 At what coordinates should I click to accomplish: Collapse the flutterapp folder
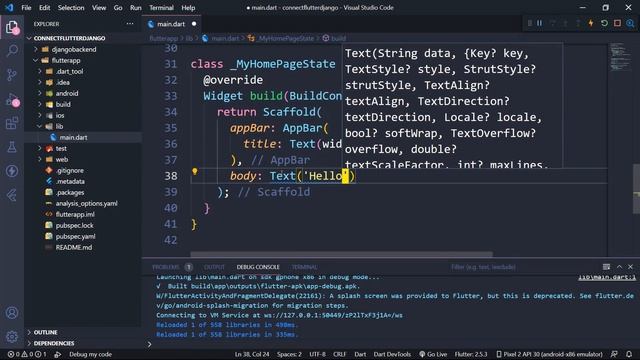(66, 60)
